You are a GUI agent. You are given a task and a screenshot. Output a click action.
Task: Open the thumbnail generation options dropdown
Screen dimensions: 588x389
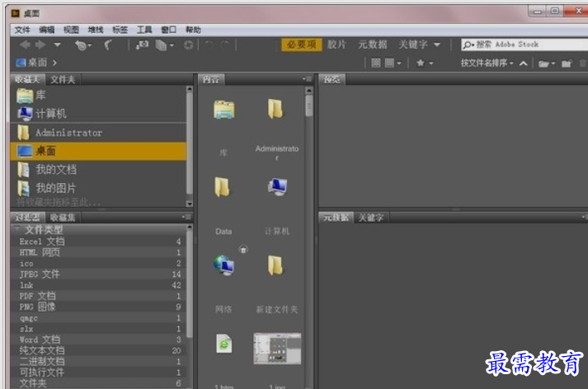pos(393,63)
